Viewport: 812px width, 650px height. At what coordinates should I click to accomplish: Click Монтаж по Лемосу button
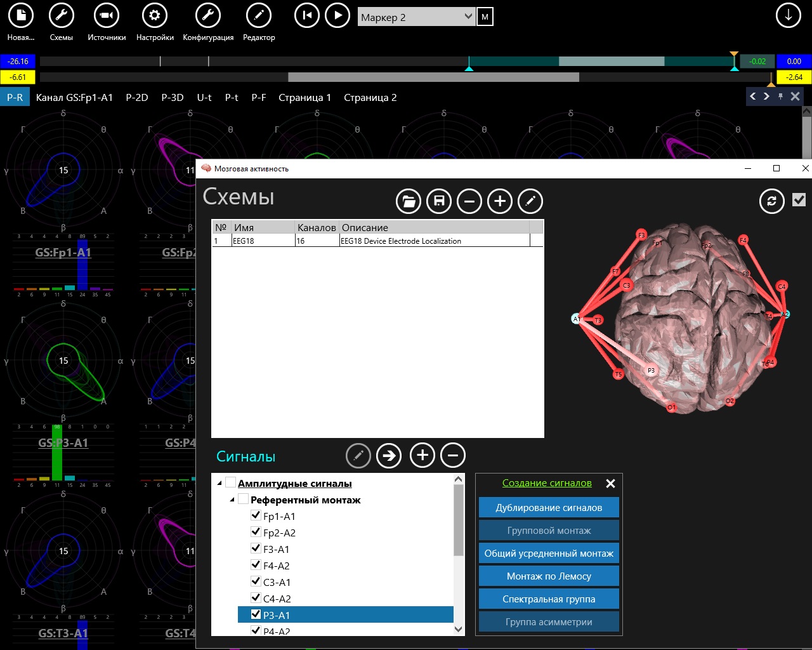tap(549, 576)
